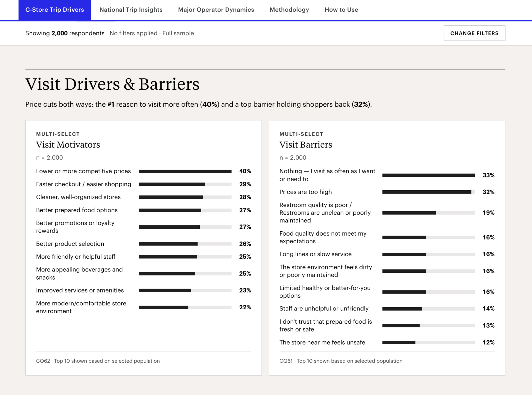Click the 19% value for restroom quality
This screenshot has height=395, width=532.
tap(488, 213)
